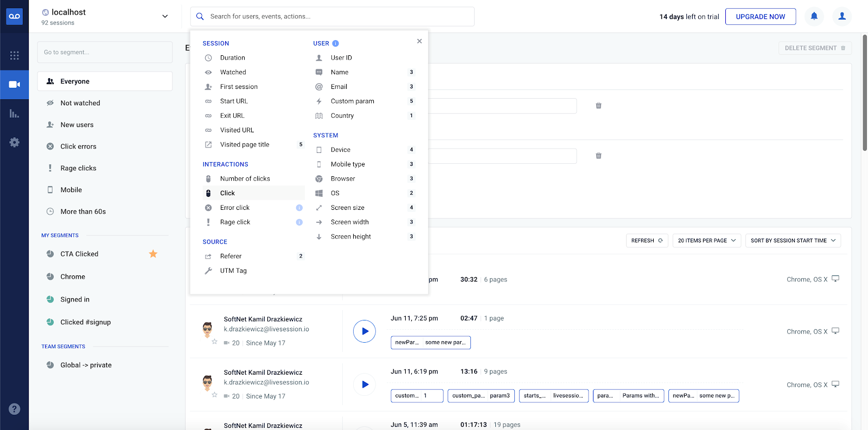The width and height of the screenshot is (868, 430).
Task: Delete the first filter row with trash icon
Action: click(598, 106)
